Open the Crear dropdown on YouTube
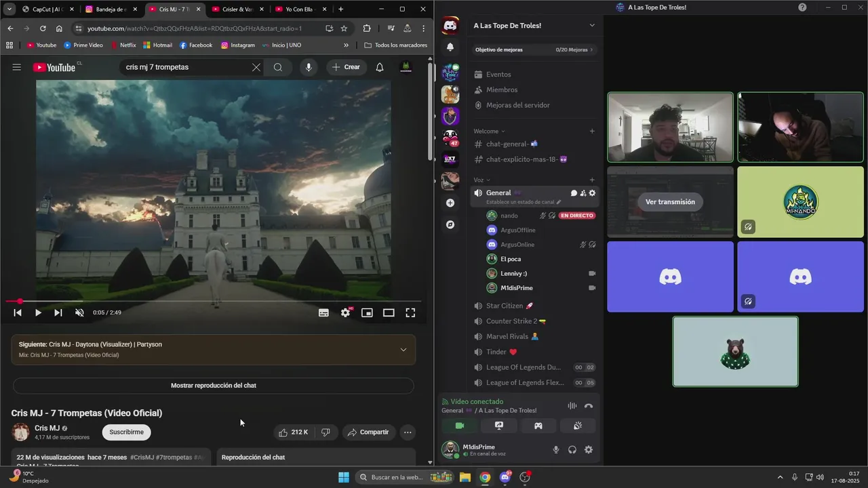 pos(346,67)
